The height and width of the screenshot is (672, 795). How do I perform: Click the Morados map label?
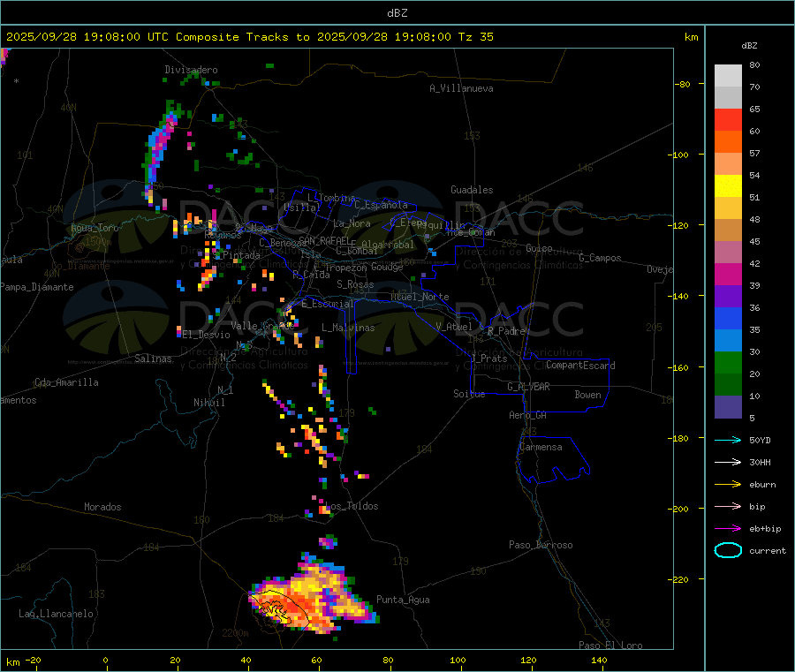click(102, 507)
